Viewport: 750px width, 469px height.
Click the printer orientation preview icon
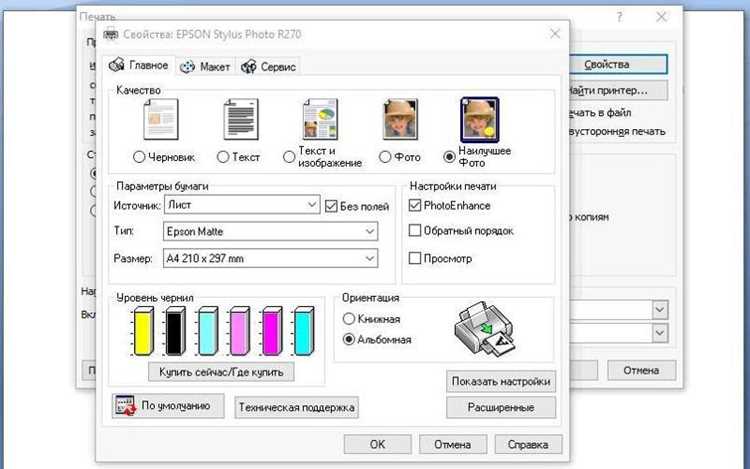(485, 329)
